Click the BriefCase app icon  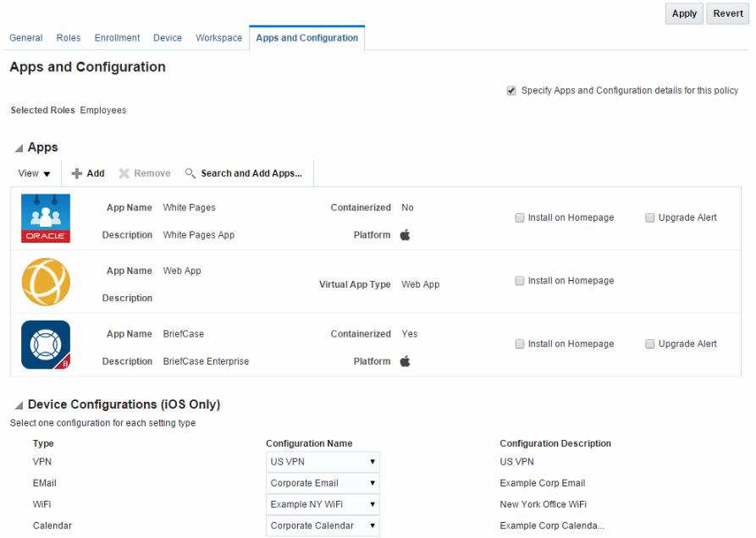click(46, 345)
